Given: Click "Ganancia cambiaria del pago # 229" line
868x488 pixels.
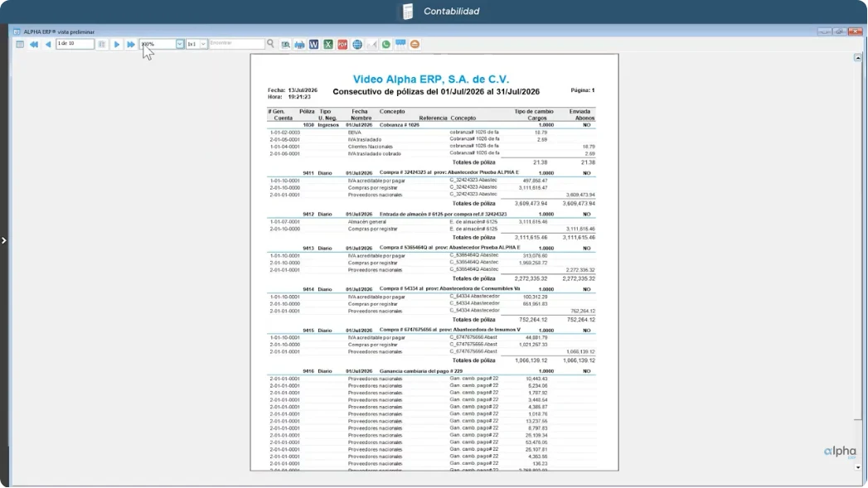Looking at the screenshot, I should tap(431, 371).
